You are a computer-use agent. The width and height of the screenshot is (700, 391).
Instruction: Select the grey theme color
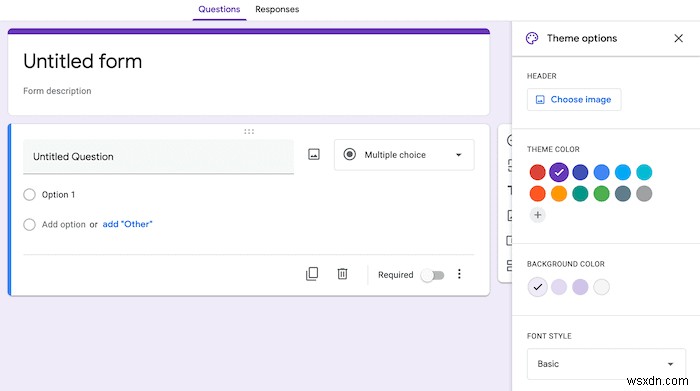(x=644, y=194)
